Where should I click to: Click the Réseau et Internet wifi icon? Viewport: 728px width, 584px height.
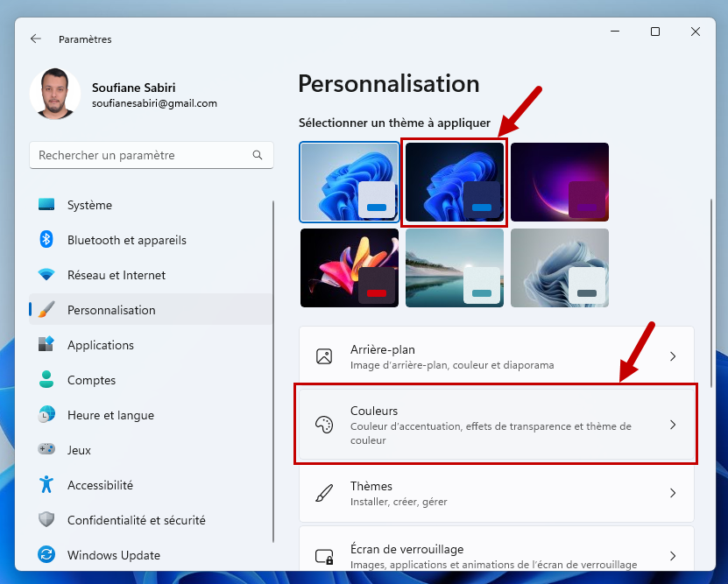pos(46,275)
